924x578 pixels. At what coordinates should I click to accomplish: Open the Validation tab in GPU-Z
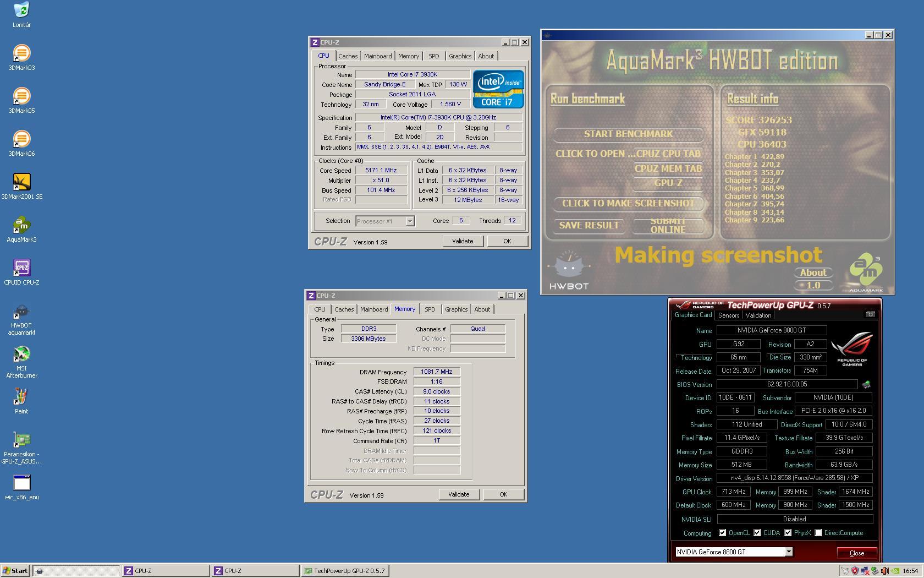pyautogui.click(x=758, y=315)
